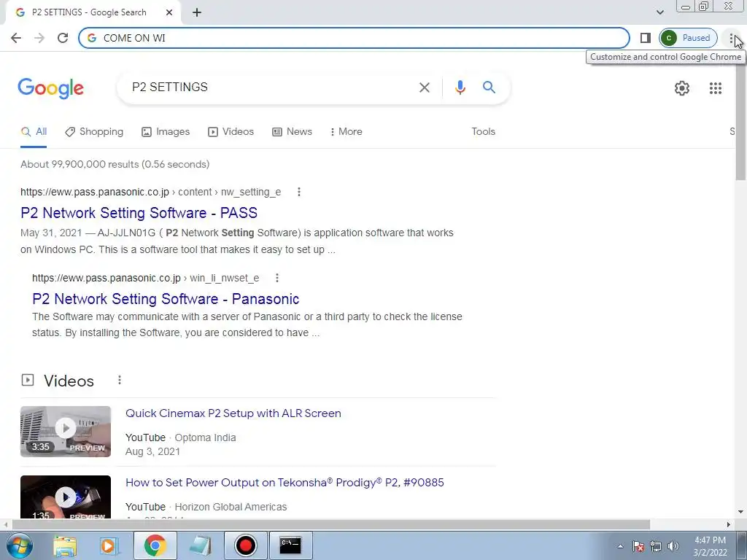Screen dimensions: 747x560
Task: Open P2 Network Setting Software - Panasonic link
Action: 166,299
